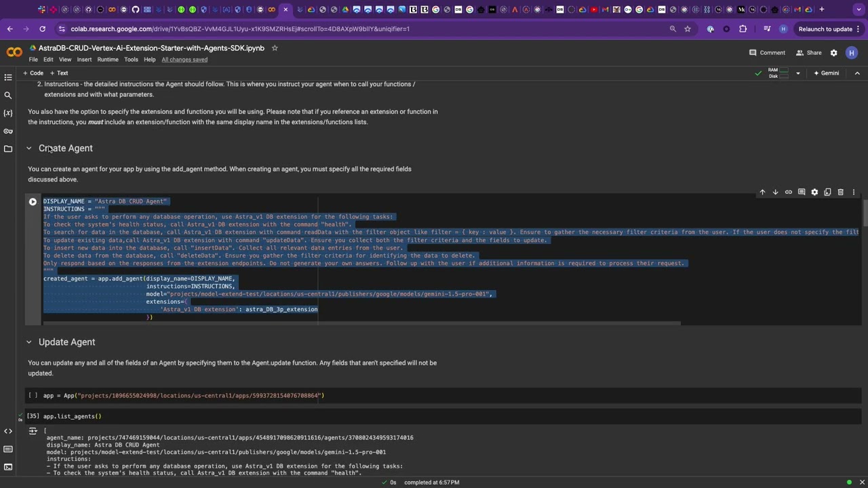Open the browser extensions puzzle icon
Image resolution: width=868 pixels, height=488 pixels.
pos(743,29)
